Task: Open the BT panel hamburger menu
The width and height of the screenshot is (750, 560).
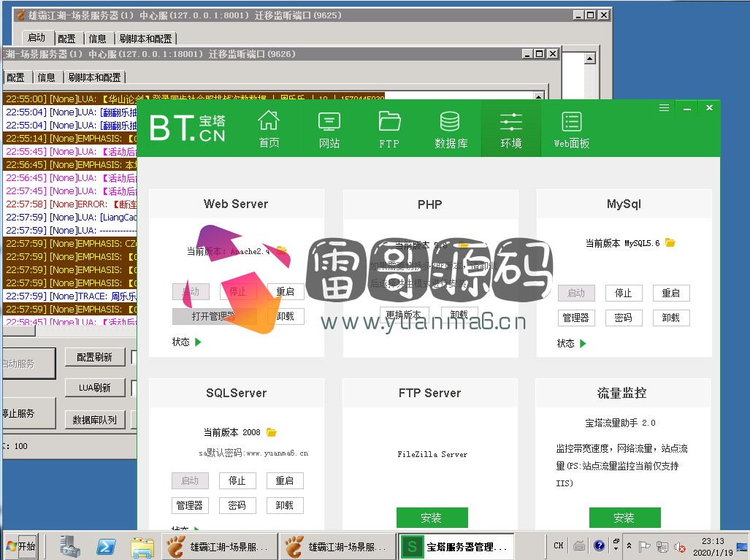Action: point(664,108)
